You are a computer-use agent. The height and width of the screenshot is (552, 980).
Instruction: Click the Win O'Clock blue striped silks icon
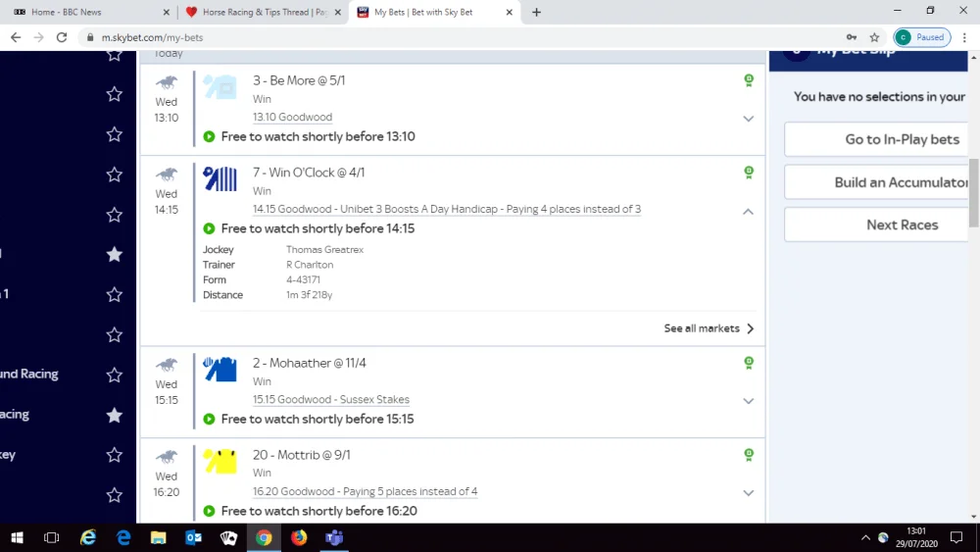point(220,178)
